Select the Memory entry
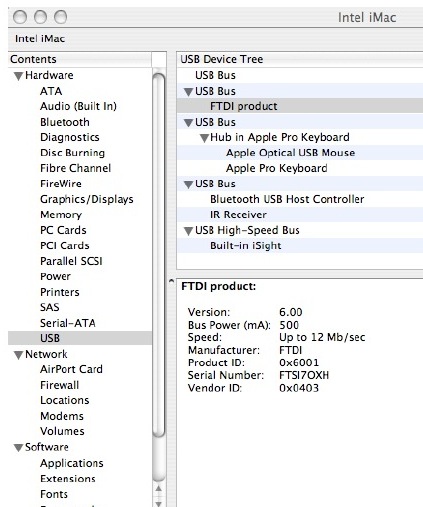 61,215
